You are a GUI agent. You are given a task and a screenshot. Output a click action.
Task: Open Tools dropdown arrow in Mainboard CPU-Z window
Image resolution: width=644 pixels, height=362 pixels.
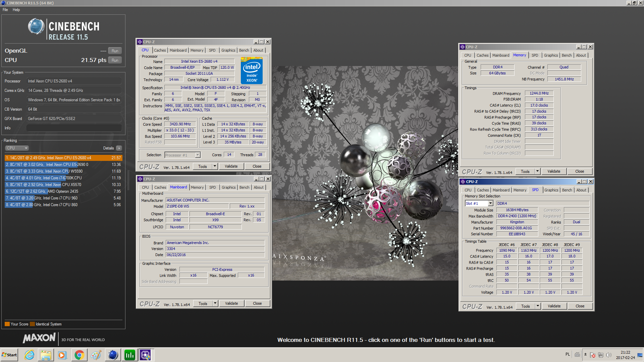pos(215,304)
